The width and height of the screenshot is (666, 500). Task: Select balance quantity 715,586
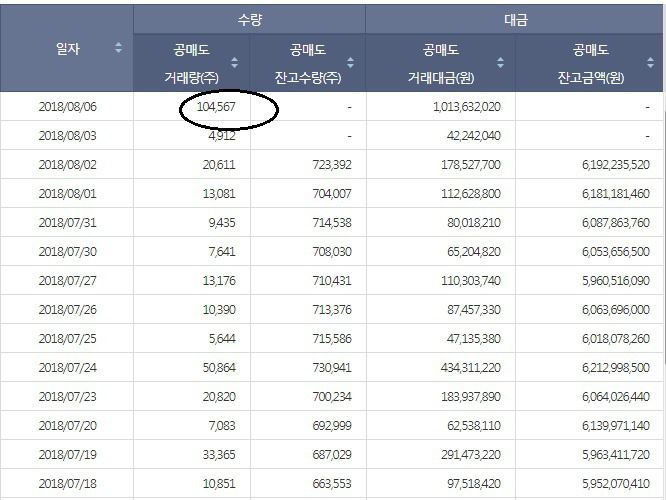[332, 339]
